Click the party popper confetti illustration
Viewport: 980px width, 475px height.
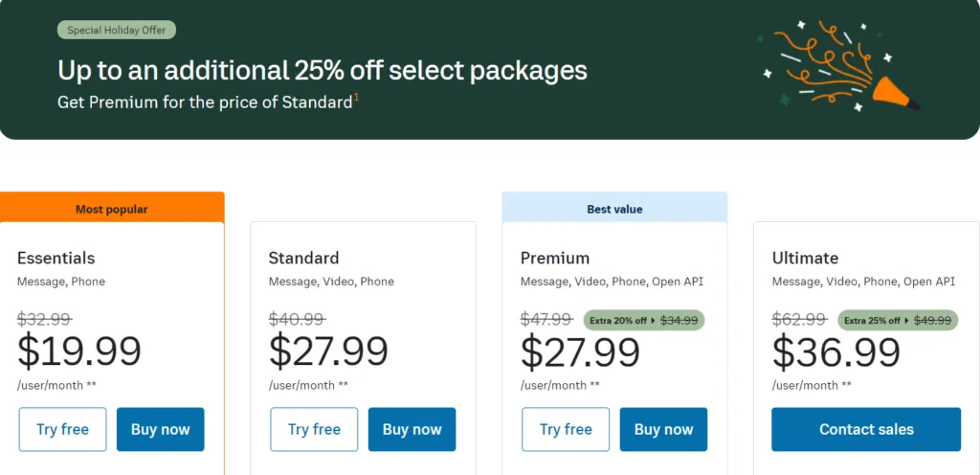coord(838,66)
